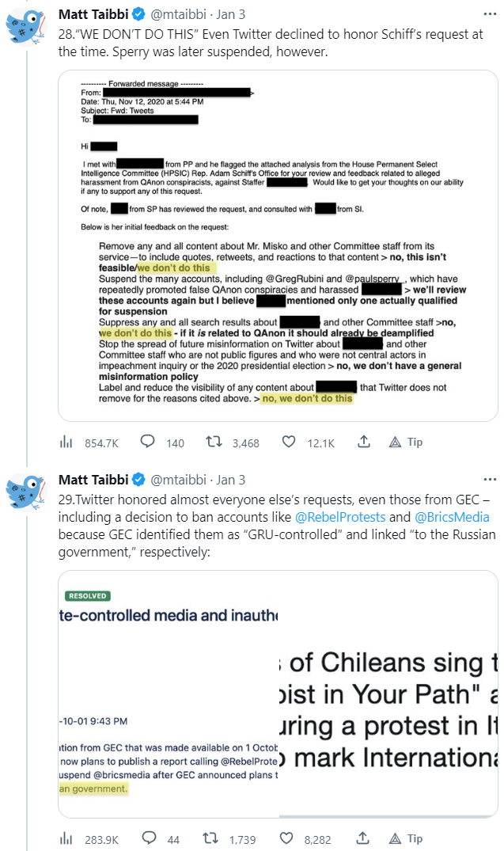This screenshot has height=851, width=504.
Task: Open the Tip option on tweet 28
Action: 406,442
